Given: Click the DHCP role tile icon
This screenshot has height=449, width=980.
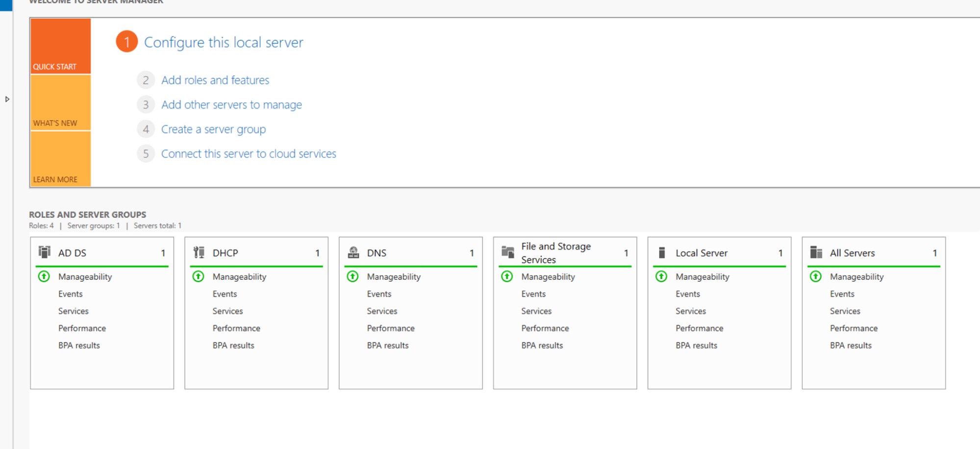Looking at the screenshot, I should 199,252.
